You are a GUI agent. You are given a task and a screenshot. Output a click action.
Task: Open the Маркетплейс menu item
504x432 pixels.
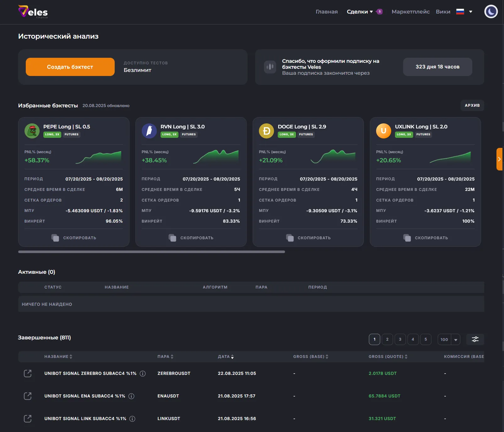[x=410, y=12]
